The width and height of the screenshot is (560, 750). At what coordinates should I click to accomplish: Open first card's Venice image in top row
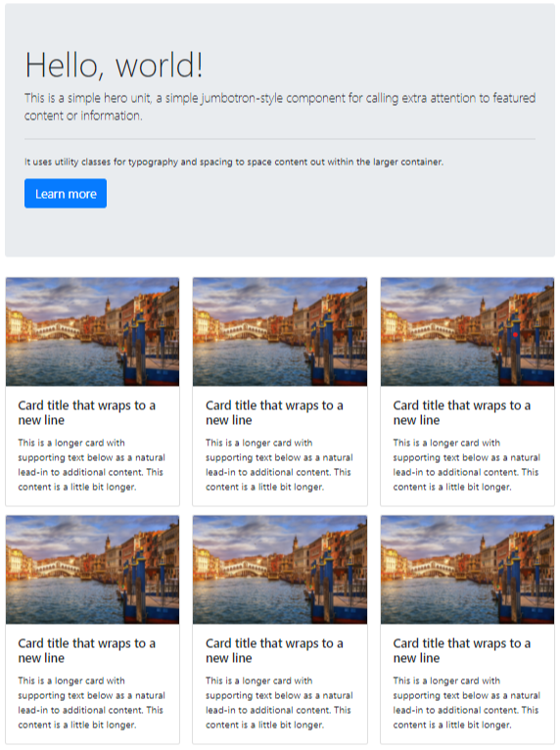click(x=92, y=332)
